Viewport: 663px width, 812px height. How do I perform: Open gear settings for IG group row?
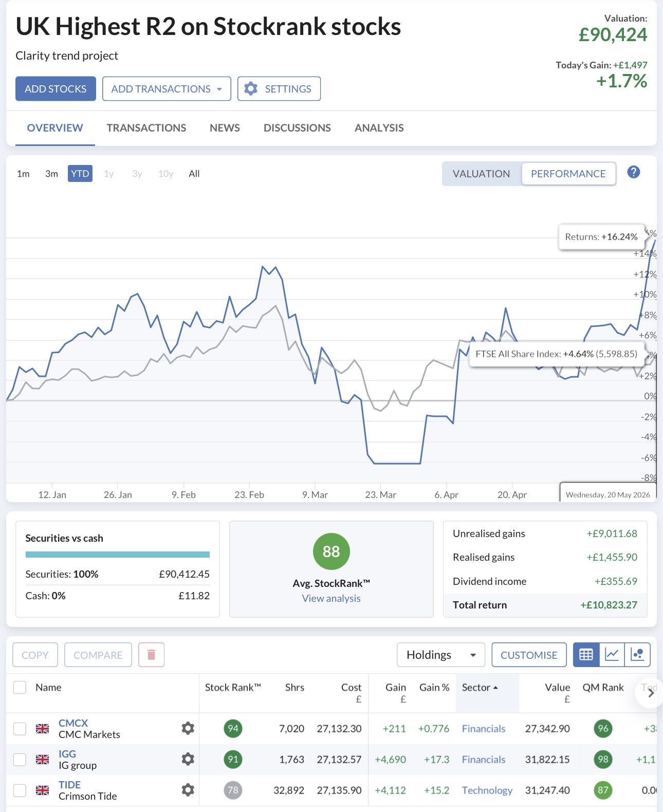188,759
